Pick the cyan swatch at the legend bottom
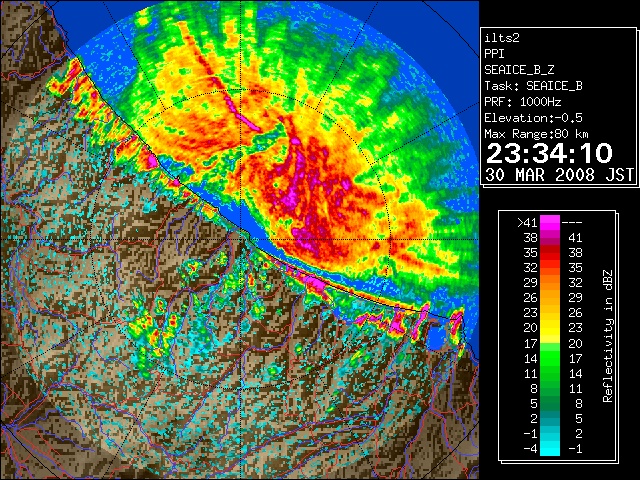Screen dimensions: 640x480 (550, 448)
